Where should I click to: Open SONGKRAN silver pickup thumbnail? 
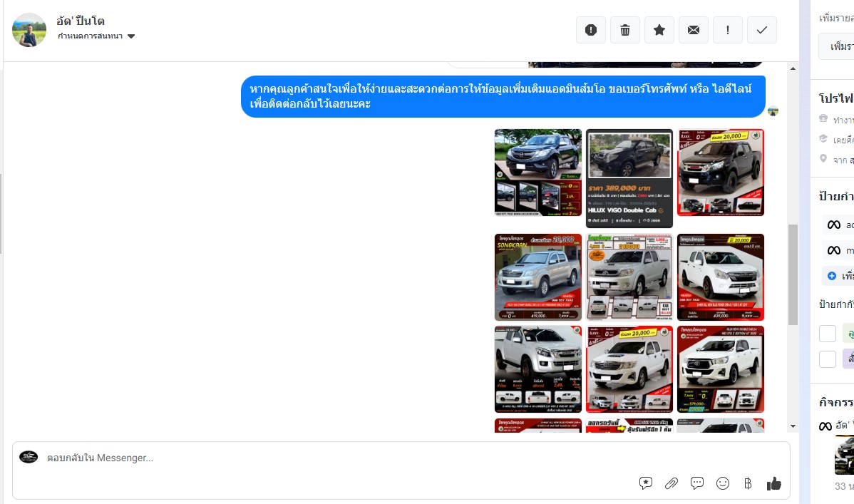(x=538, y=277)
